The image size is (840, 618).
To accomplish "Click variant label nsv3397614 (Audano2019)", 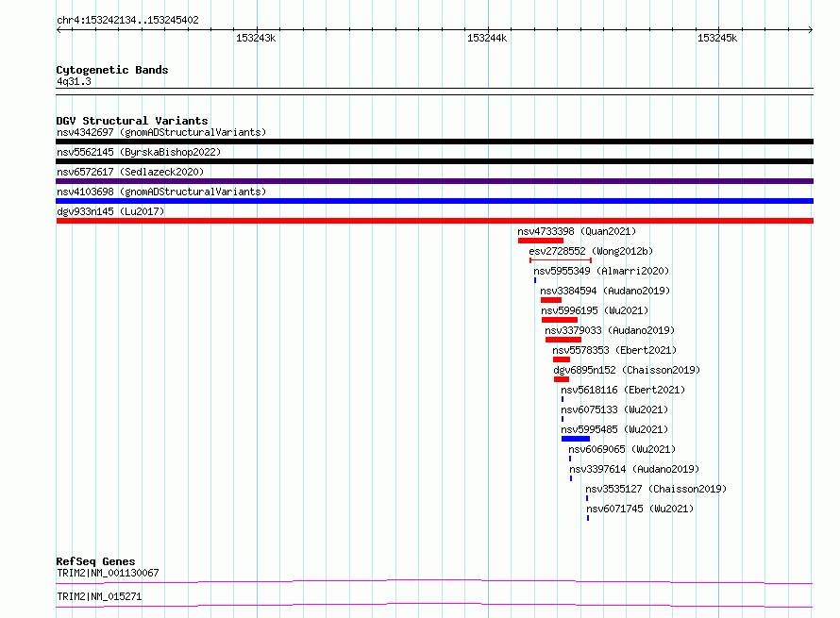I will [635, 469].
